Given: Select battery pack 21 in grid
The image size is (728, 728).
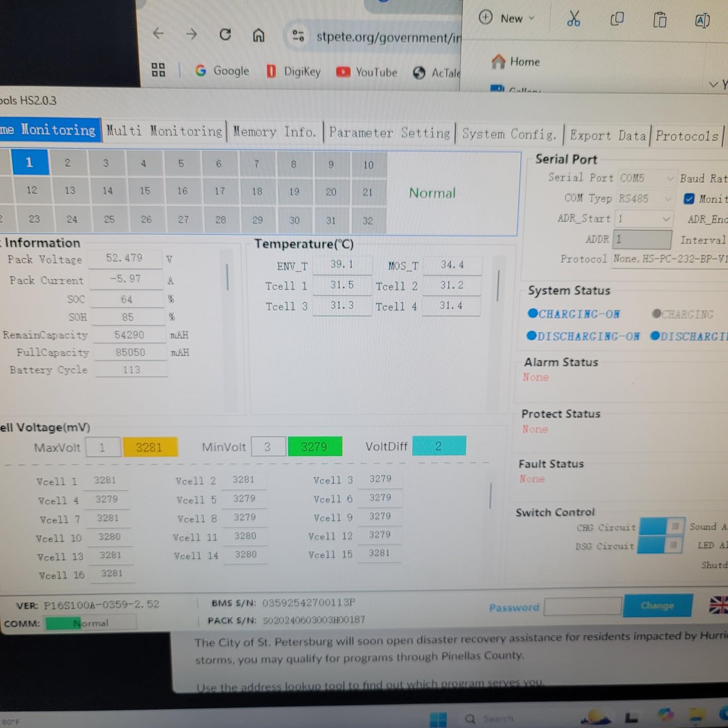Looking at the screenshot, I should point(368,193).
